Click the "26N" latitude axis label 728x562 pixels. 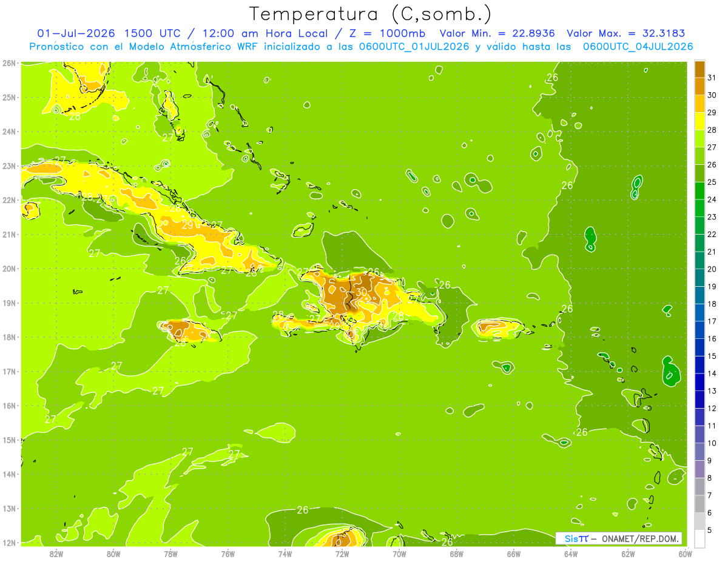tap(8, 63)
